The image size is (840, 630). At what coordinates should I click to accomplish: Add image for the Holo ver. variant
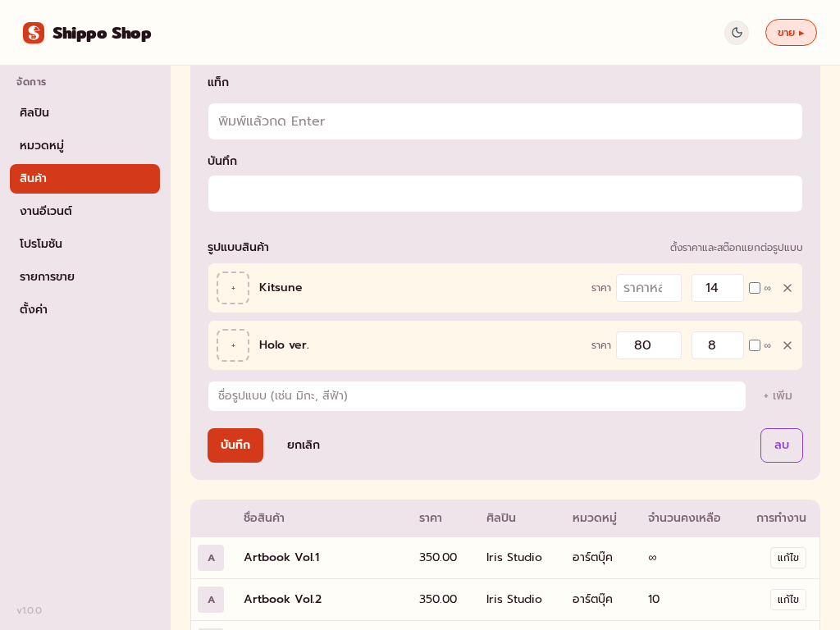pyautogui.click(x=233, y=345)
